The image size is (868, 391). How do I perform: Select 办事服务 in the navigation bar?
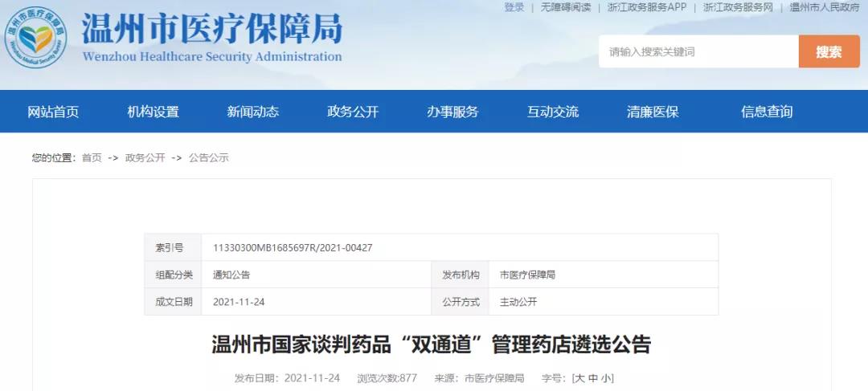(452, 112)
